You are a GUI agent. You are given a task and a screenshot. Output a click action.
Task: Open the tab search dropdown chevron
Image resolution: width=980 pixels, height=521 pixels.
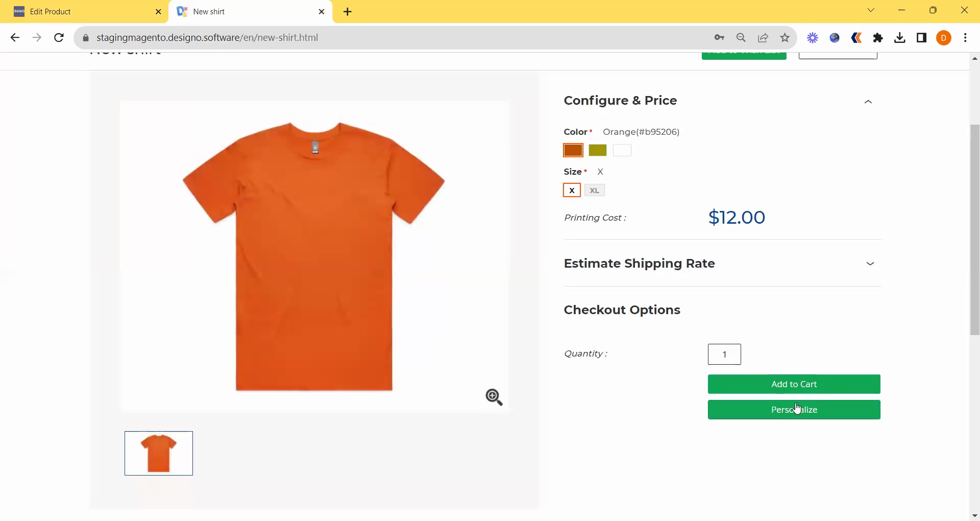point(871,11)
